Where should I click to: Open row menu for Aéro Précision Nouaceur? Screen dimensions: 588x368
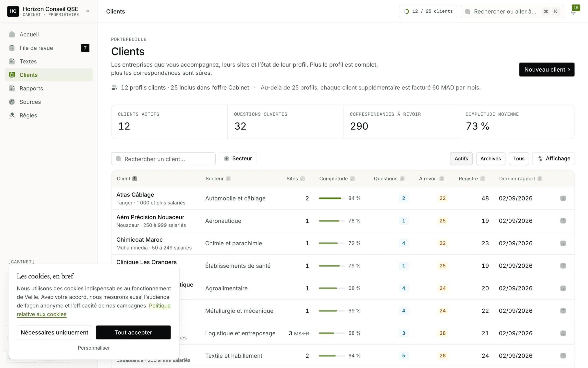[563, 221]
